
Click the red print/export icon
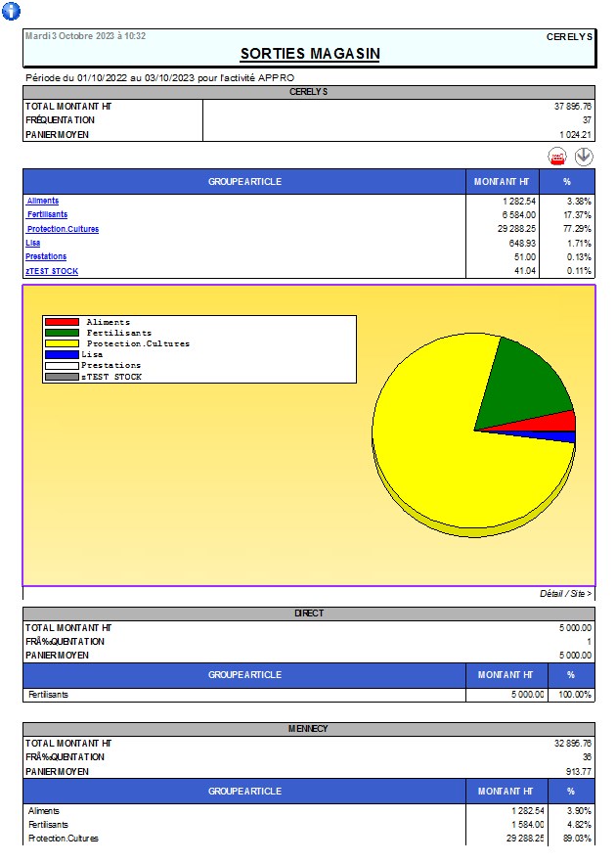click(557, 157)
